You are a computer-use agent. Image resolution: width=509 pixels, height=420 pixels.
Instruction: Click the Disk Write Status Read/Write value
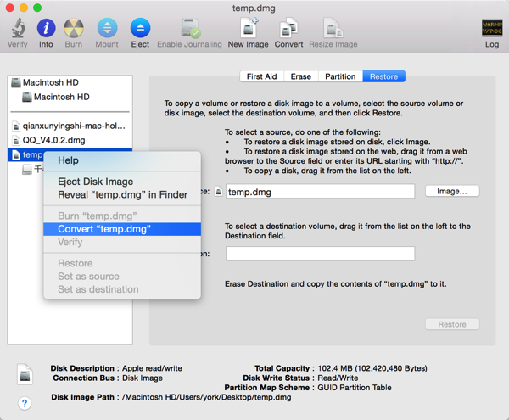coord(338,378)
